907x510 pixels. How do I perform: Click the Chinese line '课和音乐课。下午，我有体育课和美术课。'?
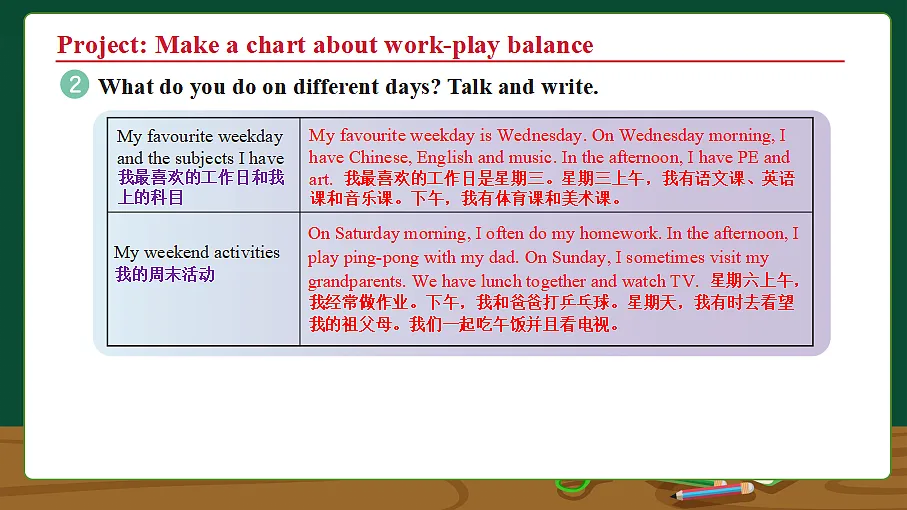(466, 199)
